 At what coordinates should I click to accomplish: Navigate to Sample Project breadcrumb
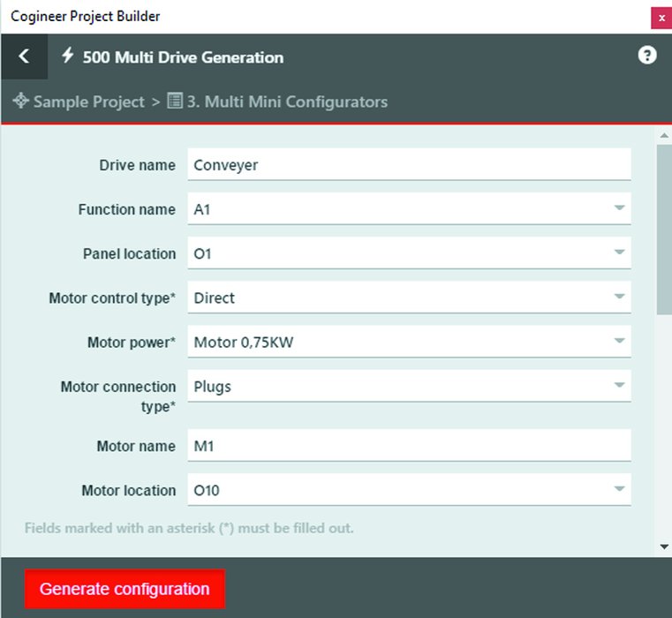(88, 102)
